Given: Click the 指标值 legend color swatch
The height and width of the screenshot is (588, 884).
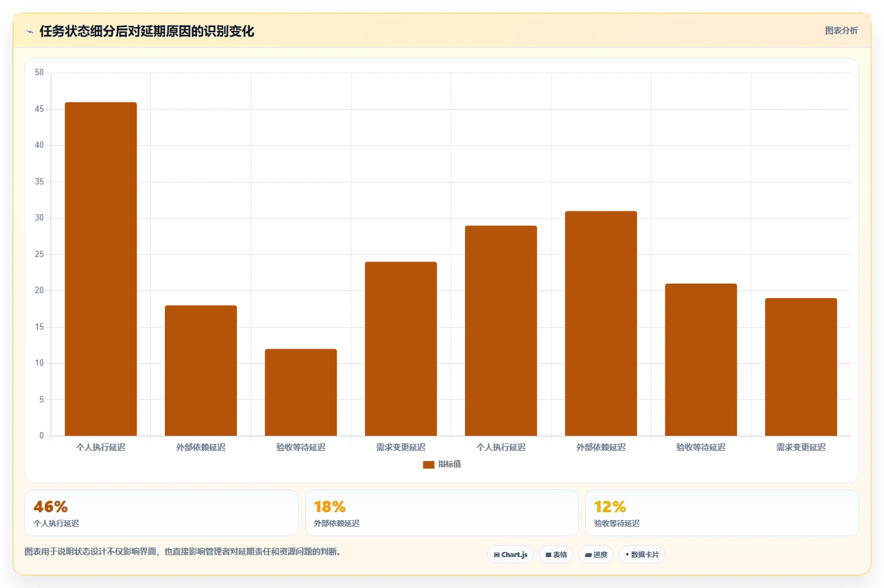Looking at the screenshot, I should click(x=428, y=464).
